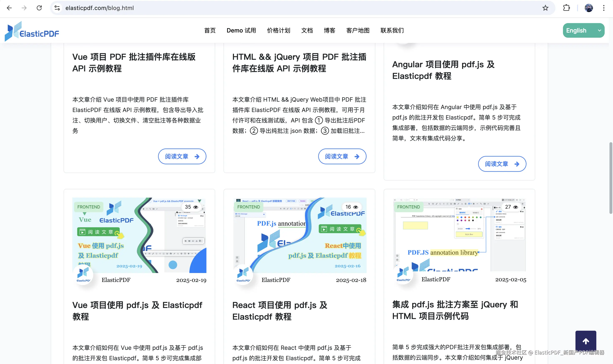The width and height of the screenshot is (613, 364).
Task: Reload the current page
Action: coord(39,8)
